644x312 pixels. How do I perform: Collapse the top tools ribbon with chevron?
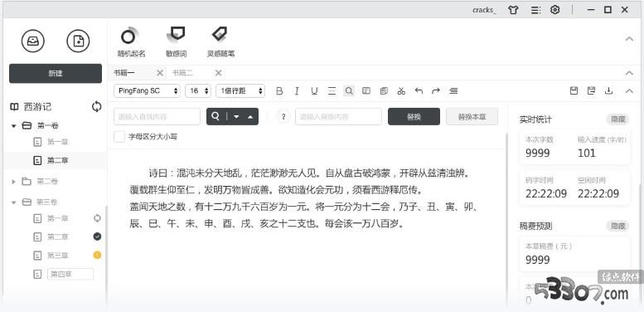pyautogui.click(x=629, y=39)
